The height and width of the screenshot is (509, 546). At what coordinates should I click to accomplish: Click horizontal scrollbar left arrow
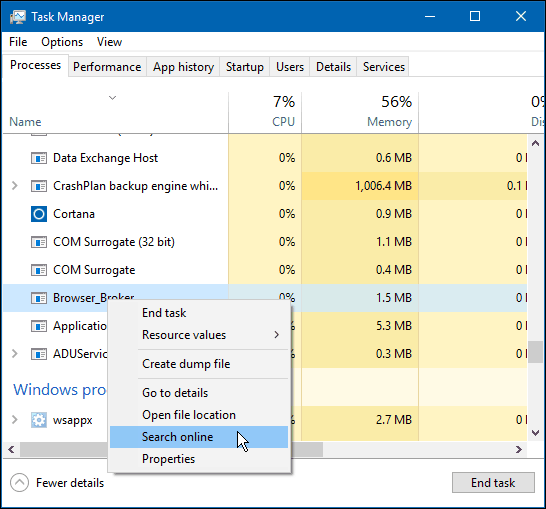[11, 449]
